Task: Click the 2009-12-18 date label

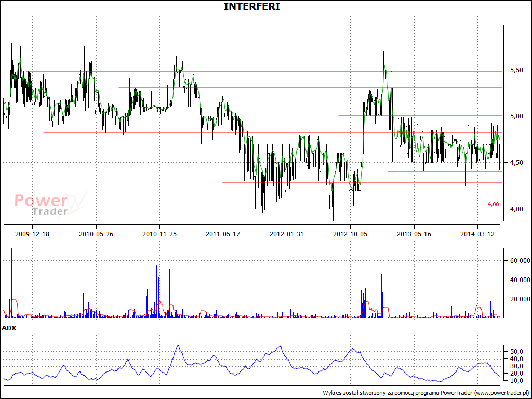Action: pos(32,234)
